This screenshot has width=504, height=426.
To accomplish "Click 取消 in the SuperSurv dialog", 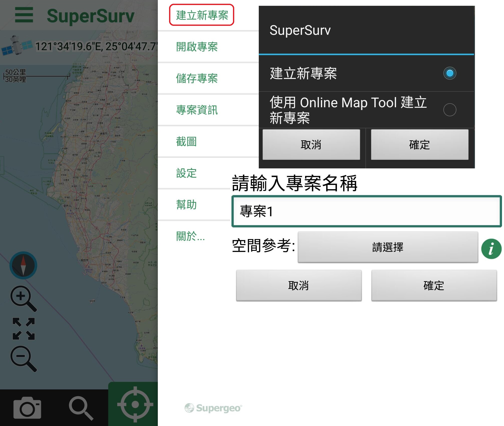I will click(311, 145).
